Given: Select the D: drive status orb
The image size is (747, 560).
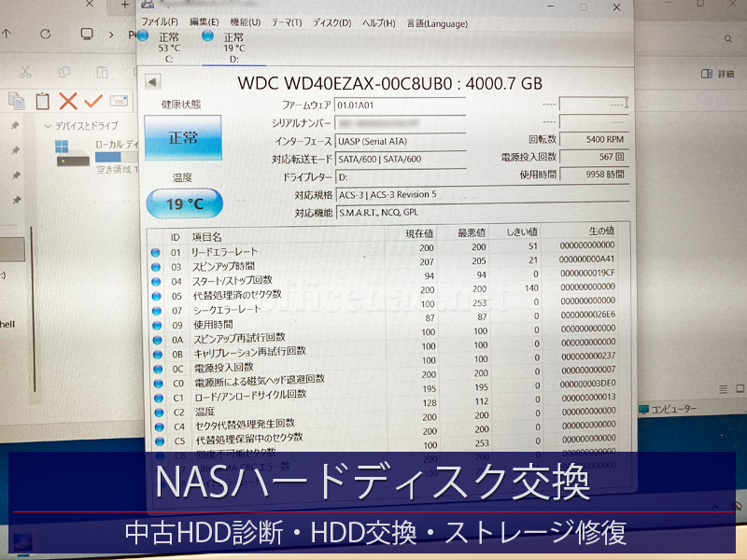Looking at the screenshot, I should pos(207,36).
